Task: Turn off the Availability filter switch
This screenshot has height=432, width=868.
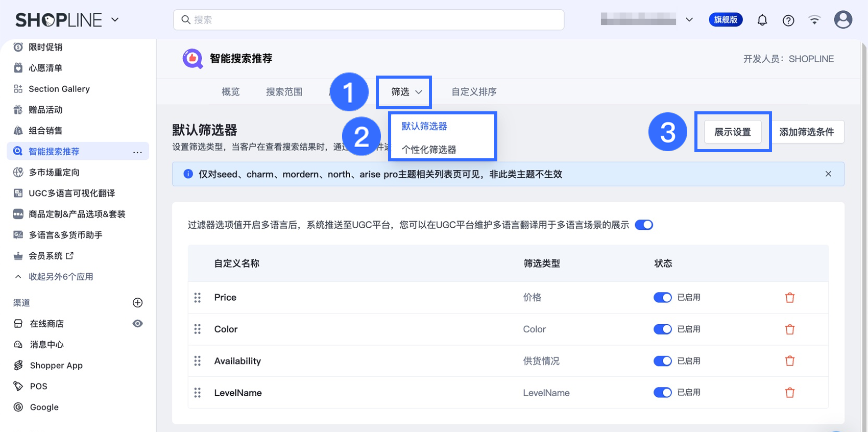Action: tap(662, 361)
